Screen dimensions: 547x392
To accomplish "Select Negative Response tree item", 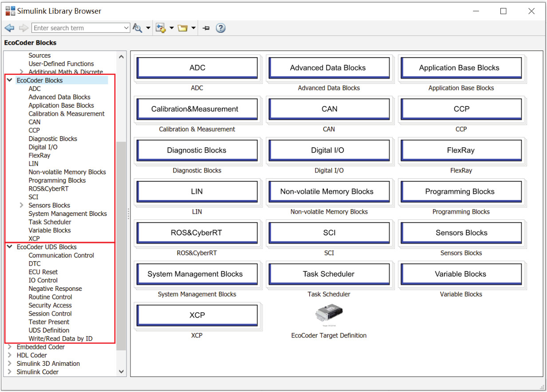I will coord(55,289).
